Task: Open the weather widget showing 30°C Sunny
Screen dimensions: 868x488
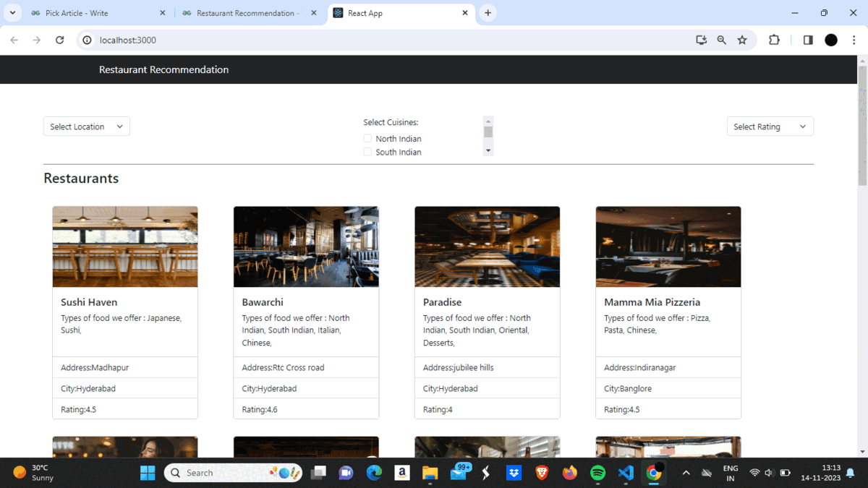Action: click(34, 473)
